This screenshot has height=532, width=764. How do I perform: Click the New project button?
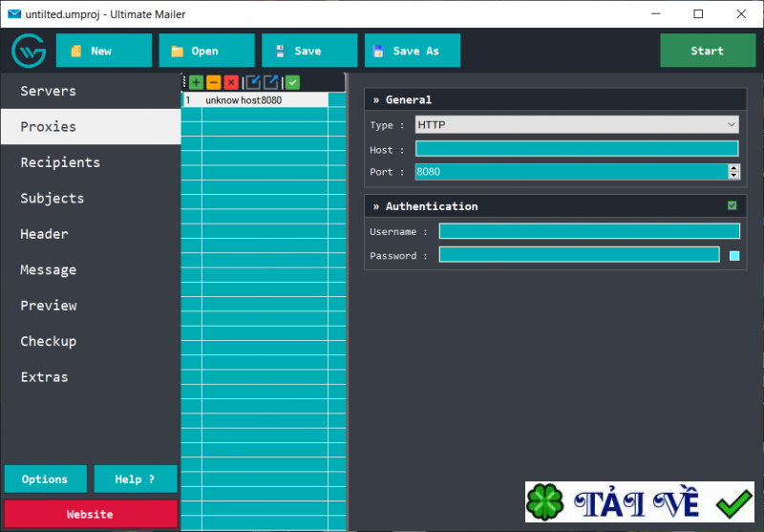pos(104,51)
